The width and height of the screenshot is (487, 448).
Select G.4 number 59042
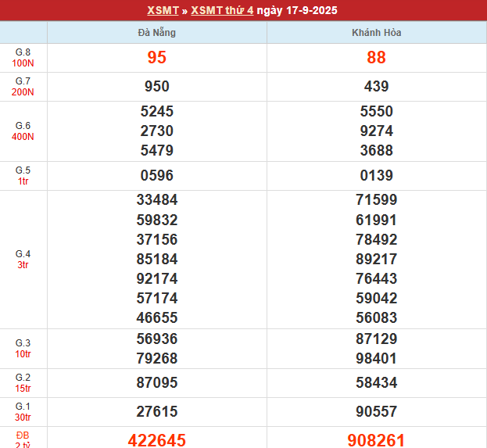tap(377, 298)
